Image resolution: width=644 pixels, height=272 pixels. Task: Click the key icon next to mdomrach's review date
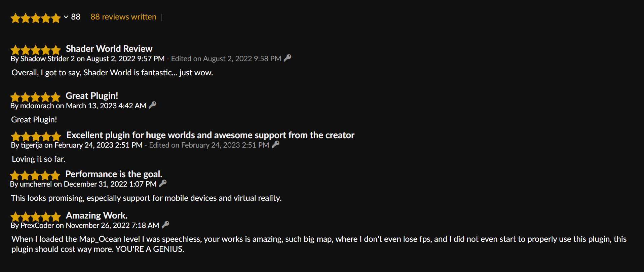tap(152, 105)
